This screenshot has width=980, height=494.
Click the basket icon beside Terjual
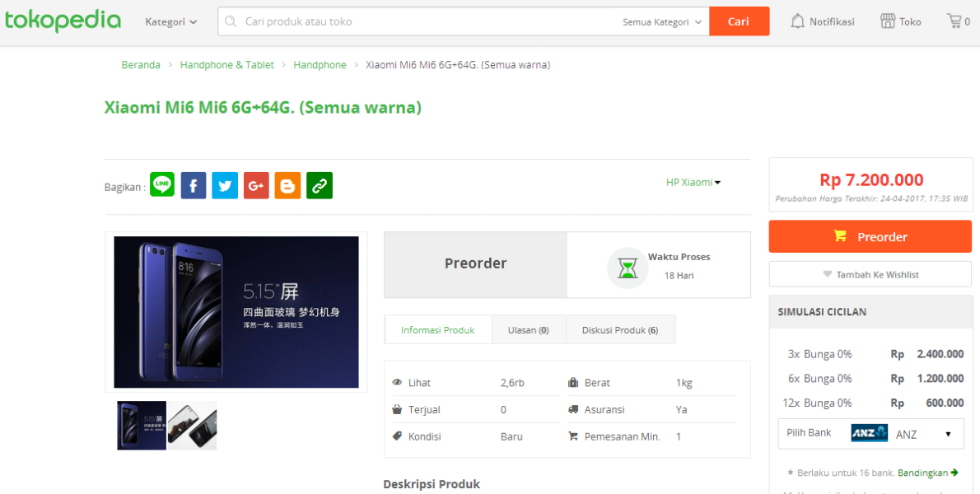tap(397, 410)
